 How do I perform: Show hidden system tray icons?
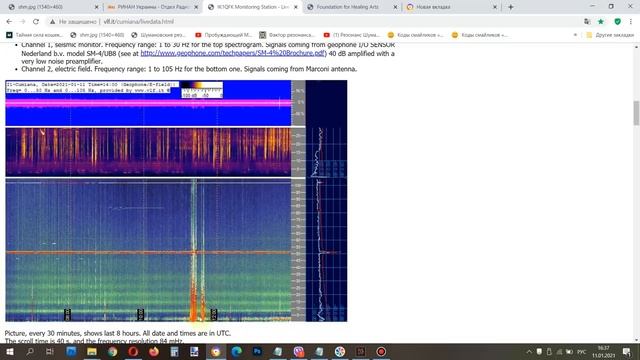pyautogui.click(x=529, y=352)
